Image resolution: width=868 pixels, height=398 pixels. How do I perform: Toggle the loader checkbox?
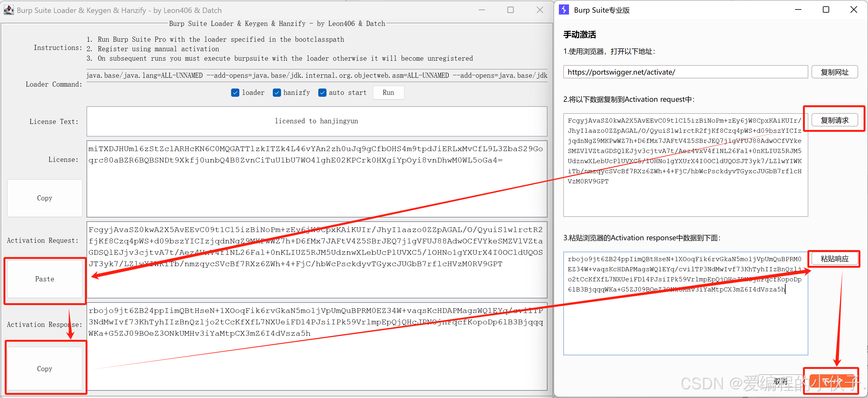(x=235, y=93)
